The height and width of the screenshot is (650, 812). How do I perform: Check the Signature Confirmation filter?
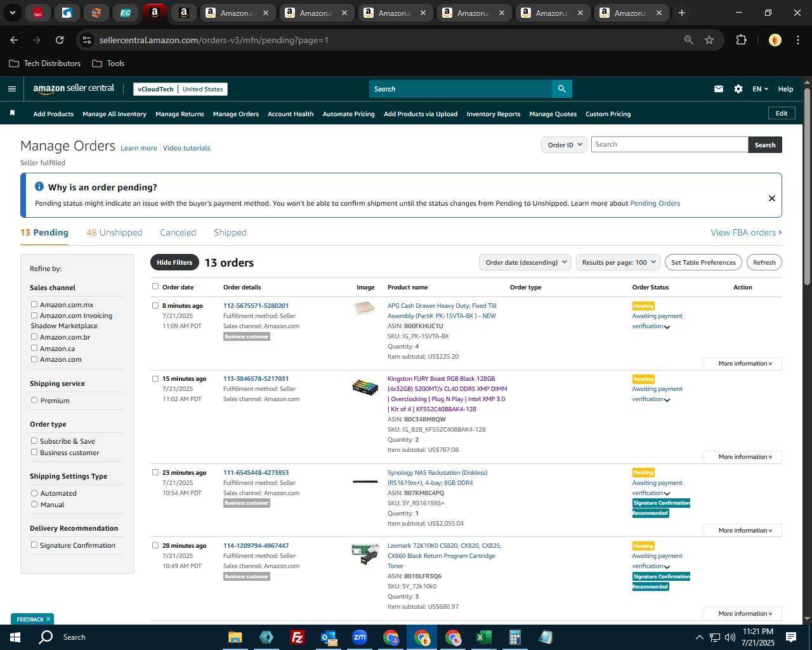tap(34, 545)
